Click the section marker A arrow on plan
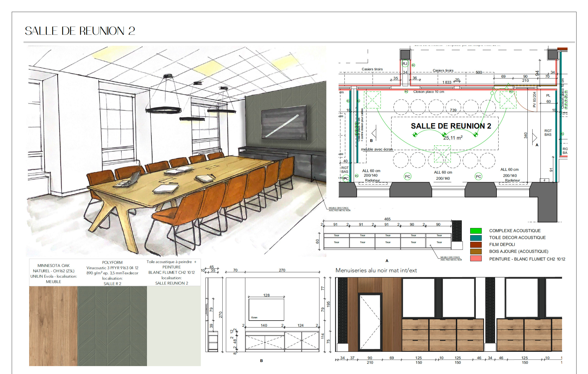This screenshot has width=588, height=374. click(535, 137)
